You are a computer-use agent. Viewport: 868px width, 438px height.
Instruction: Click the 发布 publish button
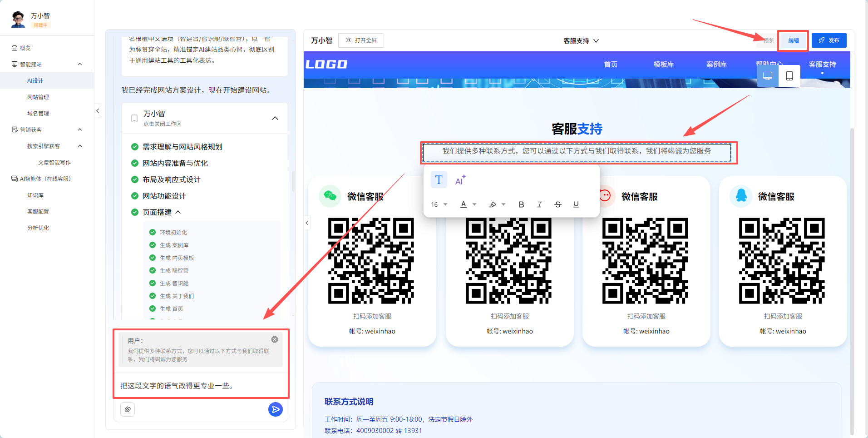(x=829, y=40)
